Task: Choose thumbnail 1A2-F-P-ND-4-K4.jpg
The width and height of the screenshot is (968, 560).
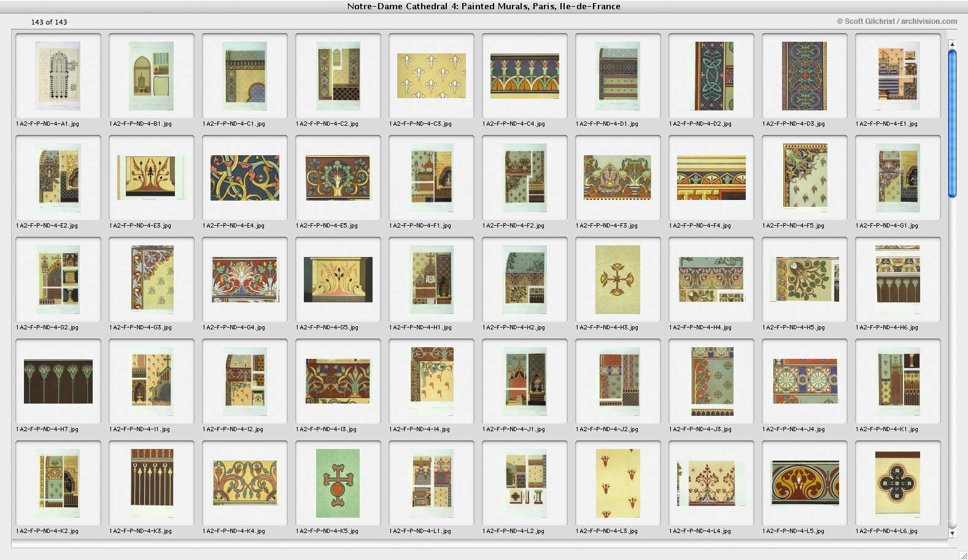Action: click(245, 483)
